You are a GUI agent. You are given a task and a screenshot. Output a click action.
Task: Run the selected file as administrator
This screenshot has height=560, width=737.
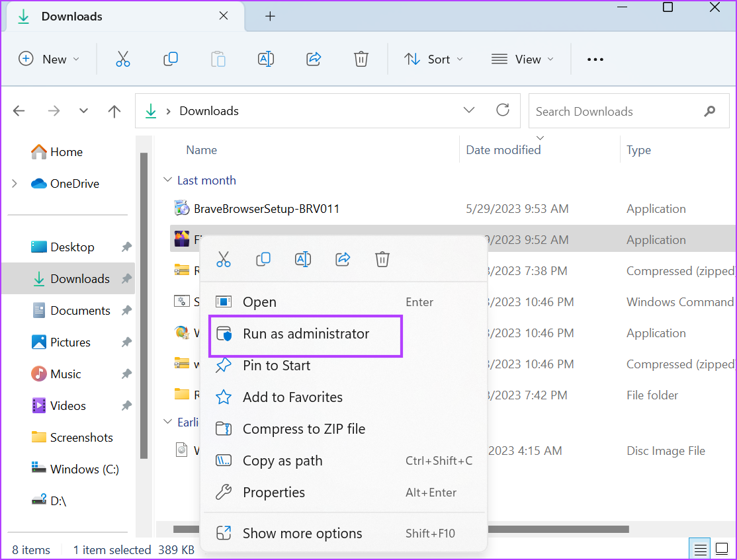tap(306, 334)
